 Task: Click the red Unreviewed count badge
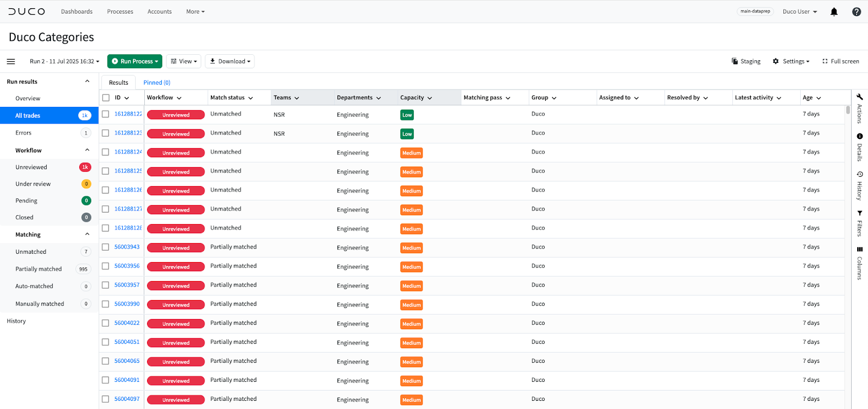[85, 167]
